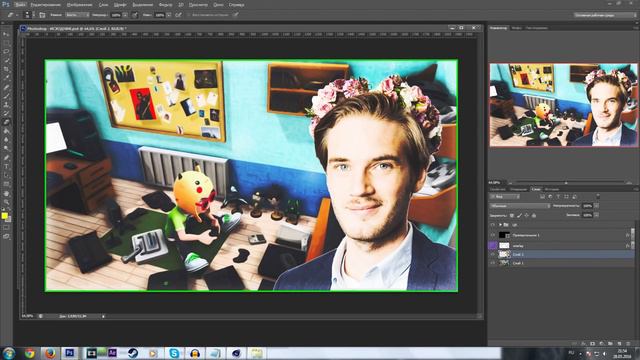Select the Crop tool

pyautogui.click(x=6, y=69)
